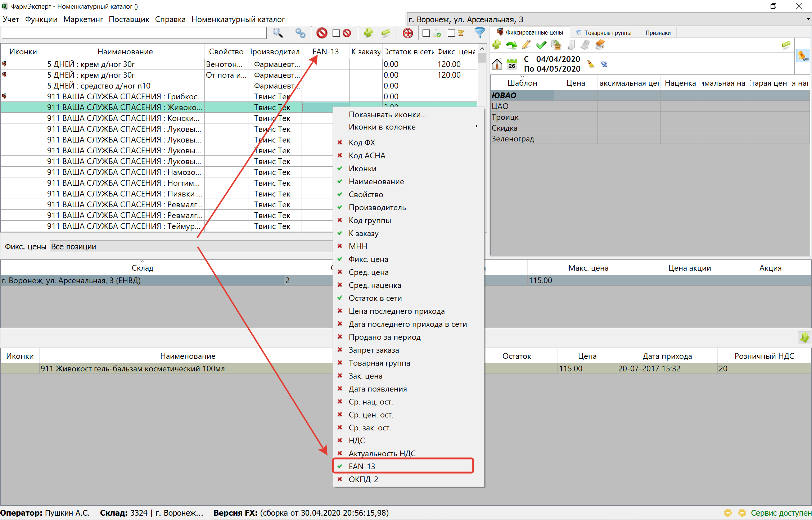This screenshot has width=812, height=520.
Task: Click the blue funnel filter icon
Action: tap(479, 33)
